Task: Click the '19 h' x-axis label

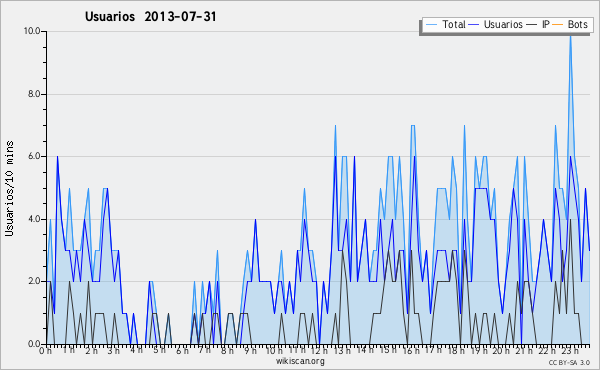Action: click(x=479, y=351)
